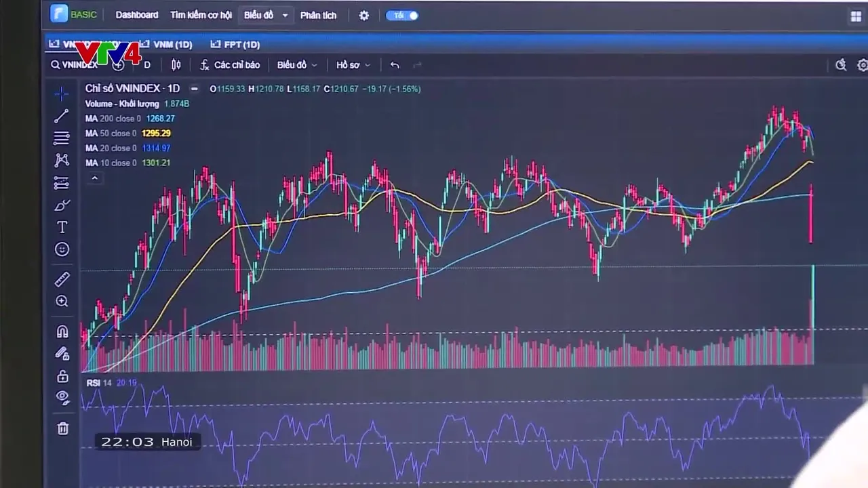The width and height of the screenshot is (868, 488).
Task: Activate the zoom-in magnifier tool
Action: (62, 302)
